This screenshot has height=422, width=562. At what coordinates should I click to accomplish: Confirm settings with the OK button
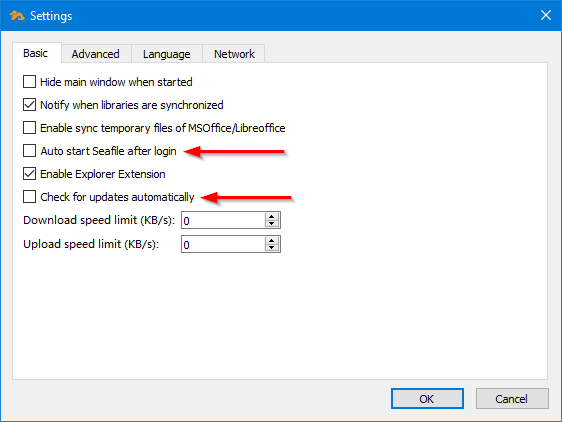427,398
